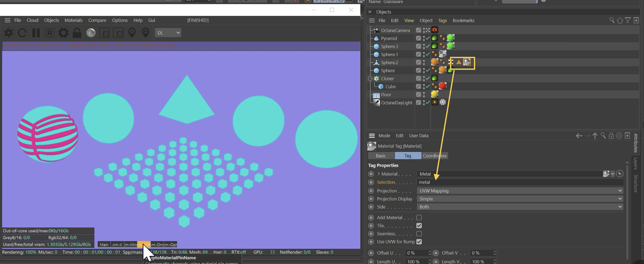Toggle visibility dots for Sphere.2
This screenshot has height=264, width=644.
pyautogui.click(x=424, y=62)
